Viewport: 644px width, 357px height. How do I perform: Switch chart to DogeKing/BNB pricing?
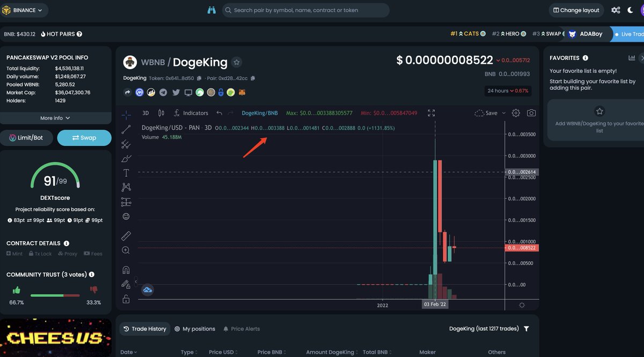260,113
